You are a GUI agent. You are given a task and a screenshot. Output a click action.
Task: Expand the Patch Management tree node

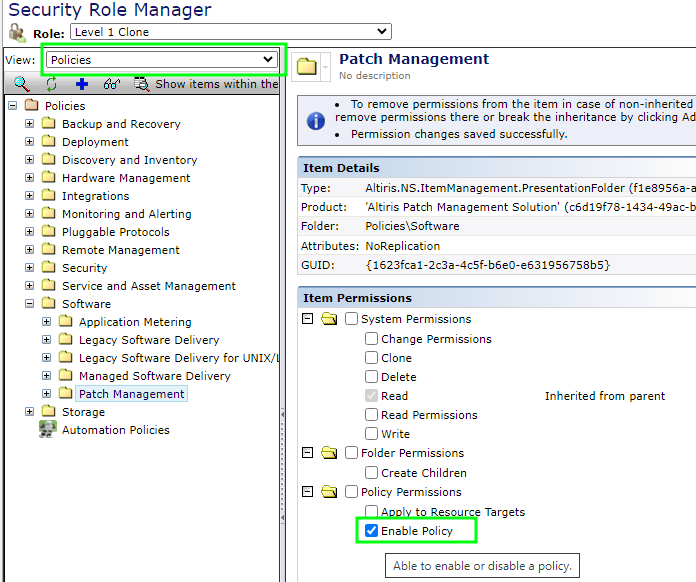coord(47,393)
